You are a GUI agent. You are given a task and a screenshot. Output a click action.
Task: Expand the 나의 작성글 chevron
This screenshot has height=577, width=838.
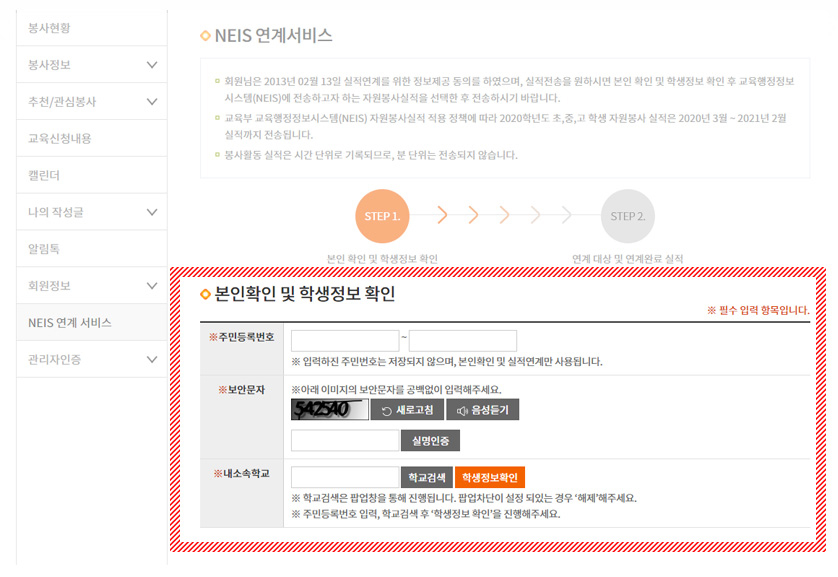pyautogui.click(x=152, y=212)
